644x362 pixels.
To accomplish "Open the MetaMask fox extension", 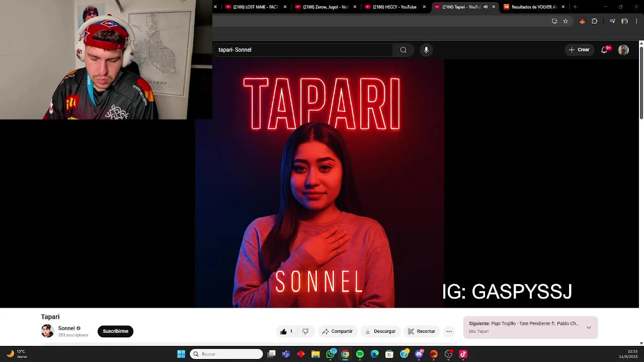I will coord(582,21).
